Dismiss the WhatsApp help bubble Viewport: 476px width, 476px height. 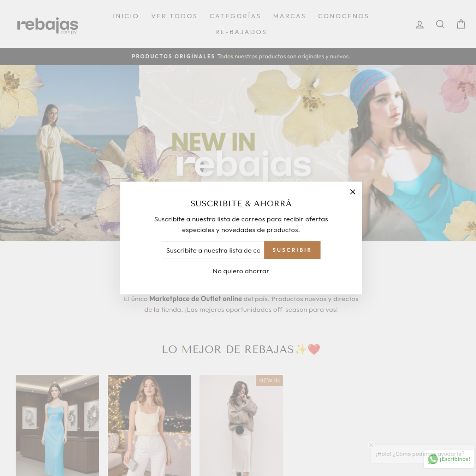[x=371, y=445]
